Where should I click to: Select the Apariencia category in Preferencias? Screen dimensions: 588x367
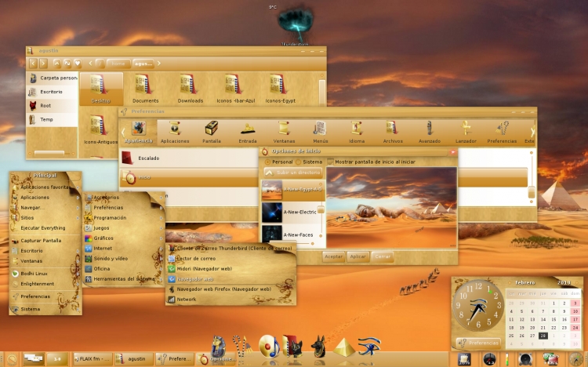click(138, 132)
